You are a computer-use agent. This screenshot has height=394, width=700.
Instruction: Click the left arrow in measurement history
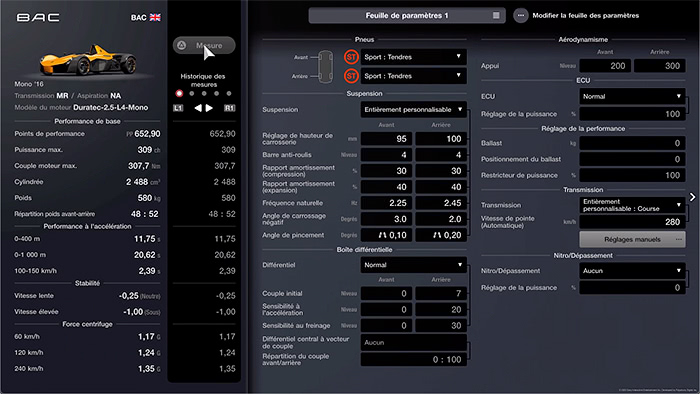point(198,108)
